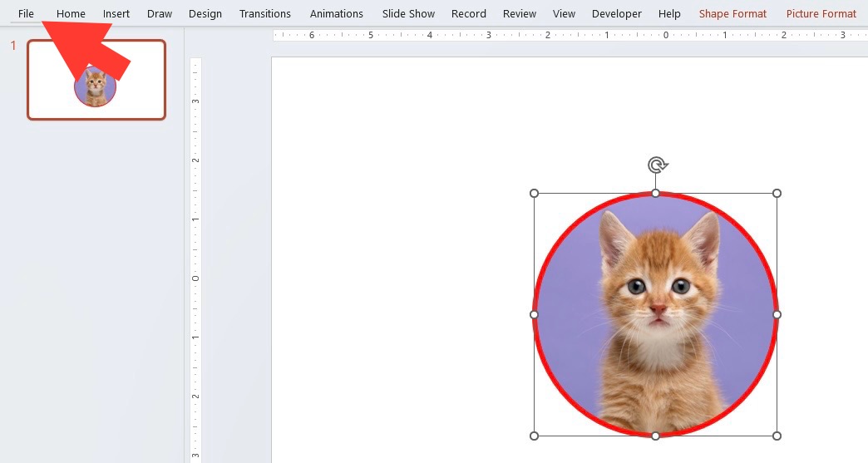Screen dimensions: 868x463
Task: Open the Shape Format tab
Action: pos(732,14)
